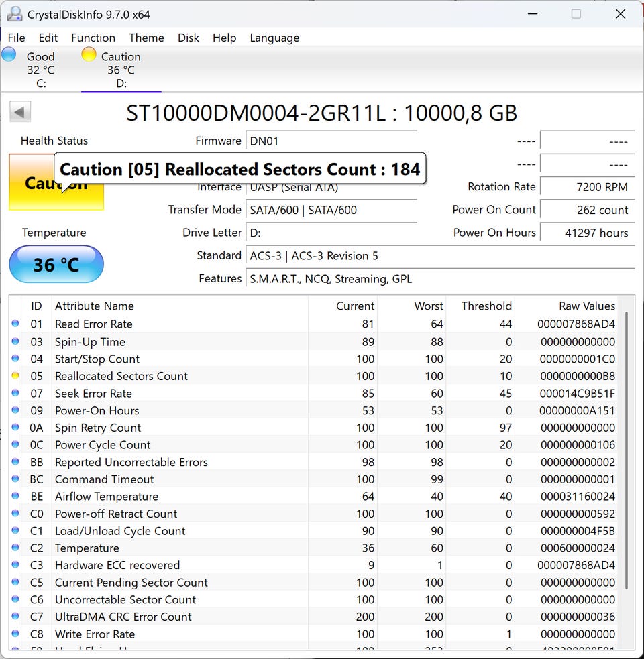Viewport: 644px width, 659px height.
Task: Click the previous disk arrow button
Action: click(21, 112)
